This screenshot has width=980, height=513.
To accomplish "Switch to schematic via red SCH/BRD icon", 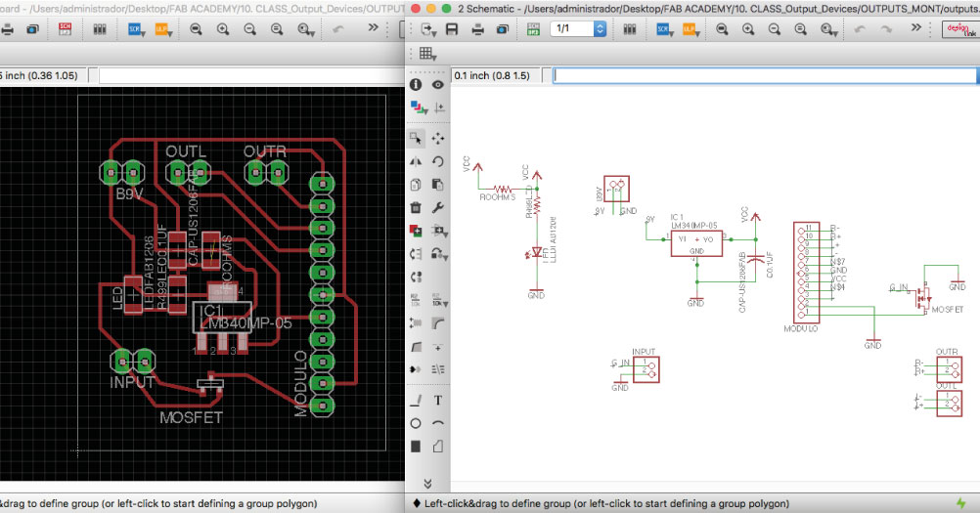I will 65,29.
